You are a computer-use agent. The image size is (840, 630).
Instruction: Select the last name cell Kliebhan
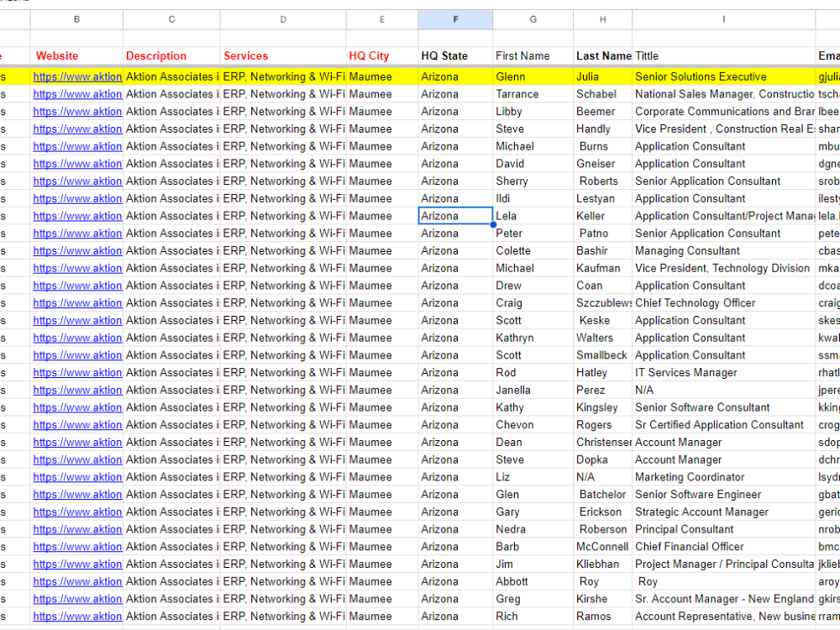(x=602, y=564)
